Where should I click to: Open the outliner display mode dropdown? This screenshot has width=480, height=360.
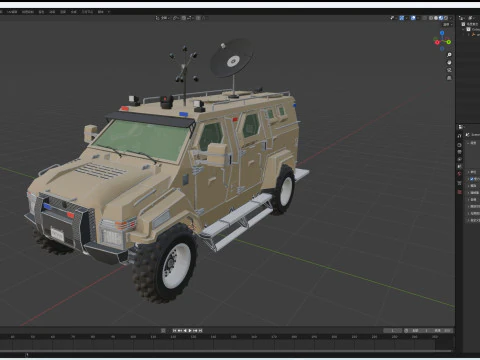471,18
